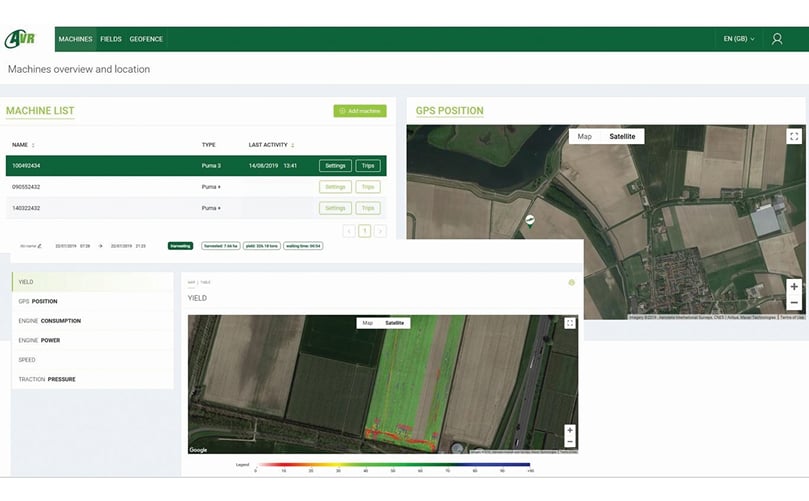Open the user account profile icon
Screen dimensions: 809x501
coord(776,39)
